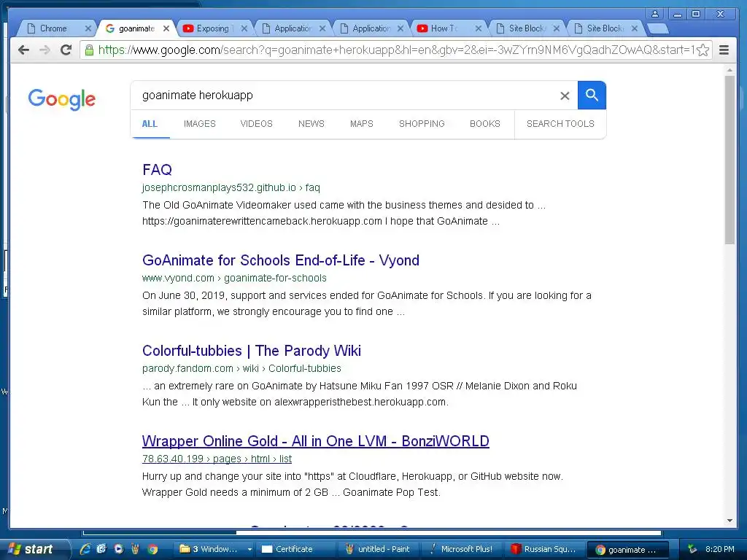Open GoAnimate for Schools End-of-Life result
The height and width of the screenshot is (560, 747).
pyautogui.click(x=281, y=260)
